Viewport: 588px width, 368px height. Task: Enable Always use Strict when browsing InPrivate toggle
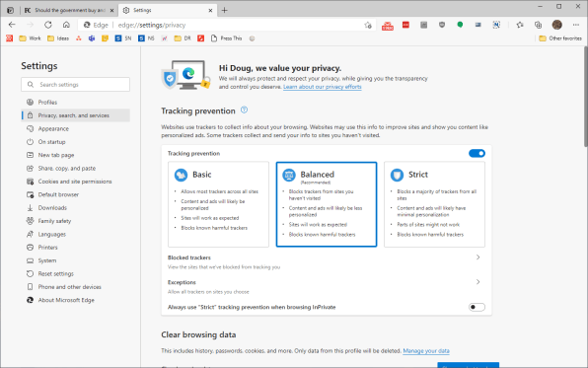coord(477,307)
